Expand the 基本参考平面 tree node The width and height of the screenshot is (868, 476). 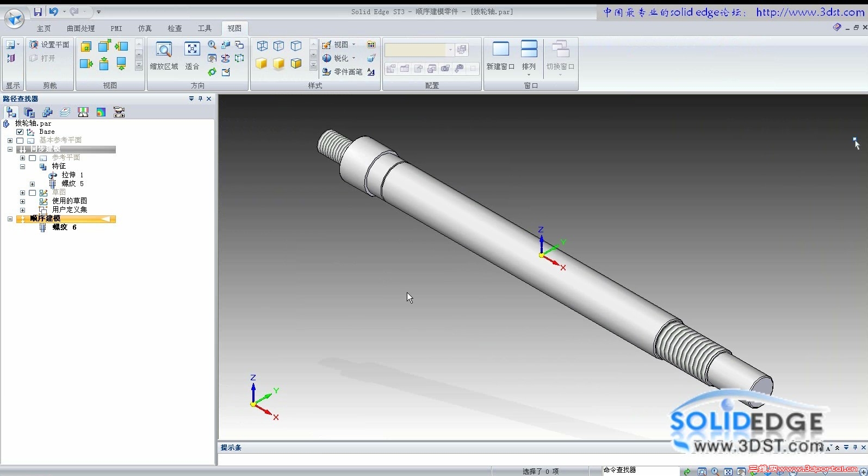(x=10, y=140)
